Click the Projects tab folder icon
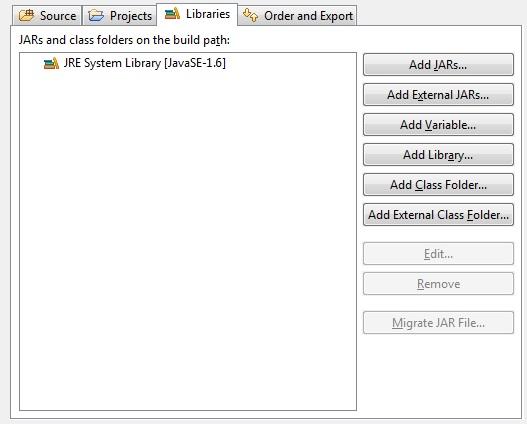Screen dimensions: 527x424 click(96, 15)
